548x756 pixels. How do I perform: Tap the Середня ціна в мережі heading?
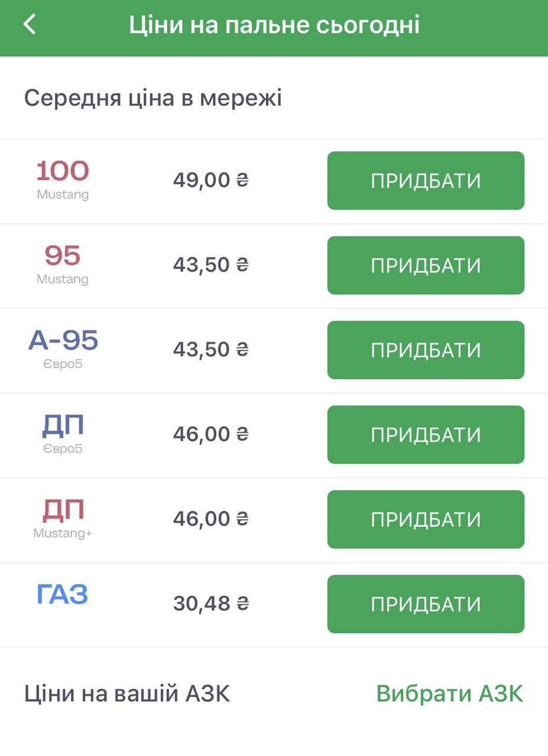[x=153, y=98]
